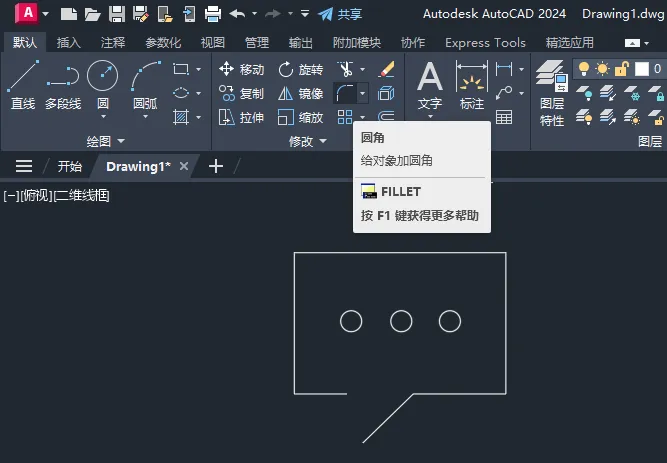Expand the Fillet dropdown arrow
This screenshot has height=463, width=667.
click(362, 93)
